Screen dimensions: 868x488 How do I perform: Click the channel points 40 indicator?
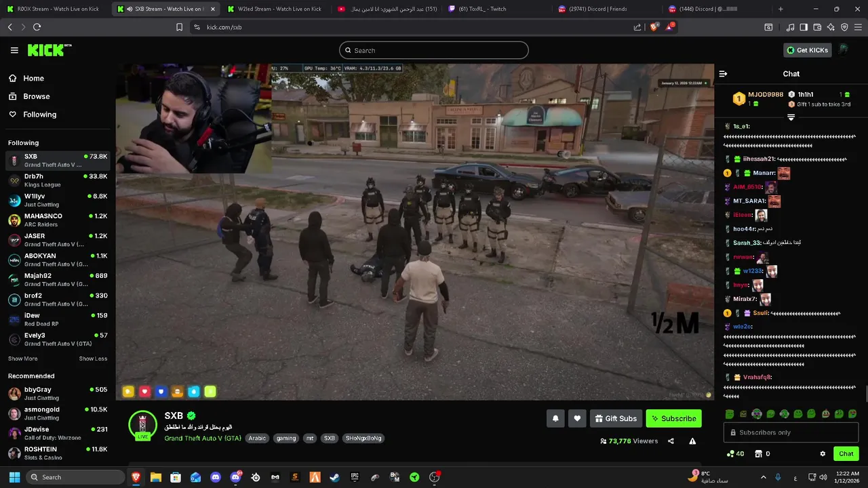[x=735, y=454]
